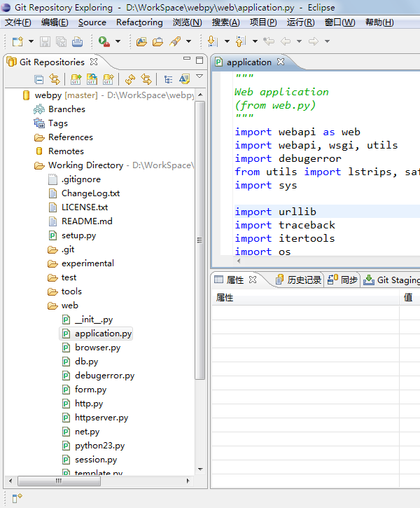The height and width of the screenshot is (508, 420).
Task: Click the Git Repositories vertical scrollbar thumb
Action: [x=199, y=240]
